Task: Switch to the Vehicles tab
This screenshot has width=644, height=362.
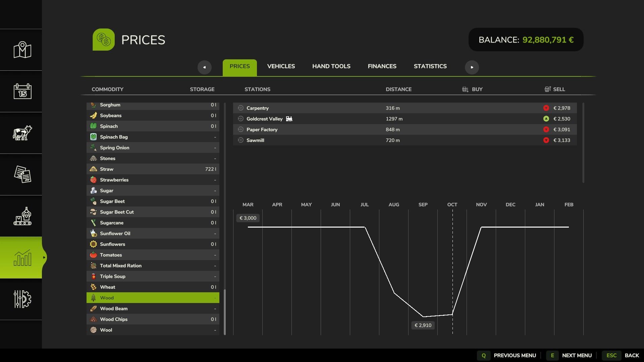Action: (x=281, y=66)
